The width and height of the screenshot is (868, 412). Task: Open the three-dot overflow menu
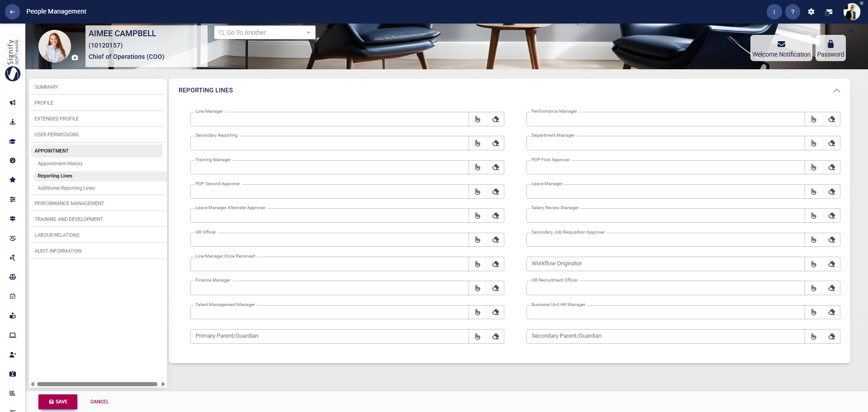(774, 11)
